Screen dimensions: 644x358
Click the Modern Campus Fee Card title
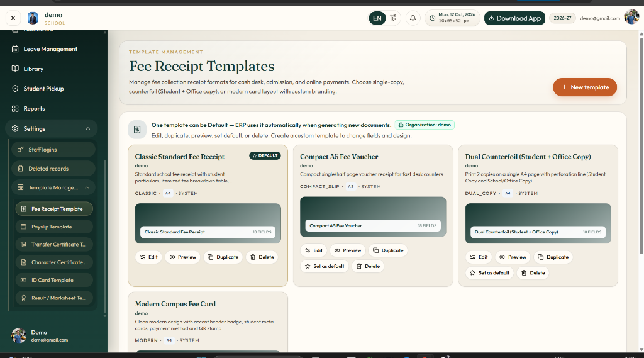(175, 304)
